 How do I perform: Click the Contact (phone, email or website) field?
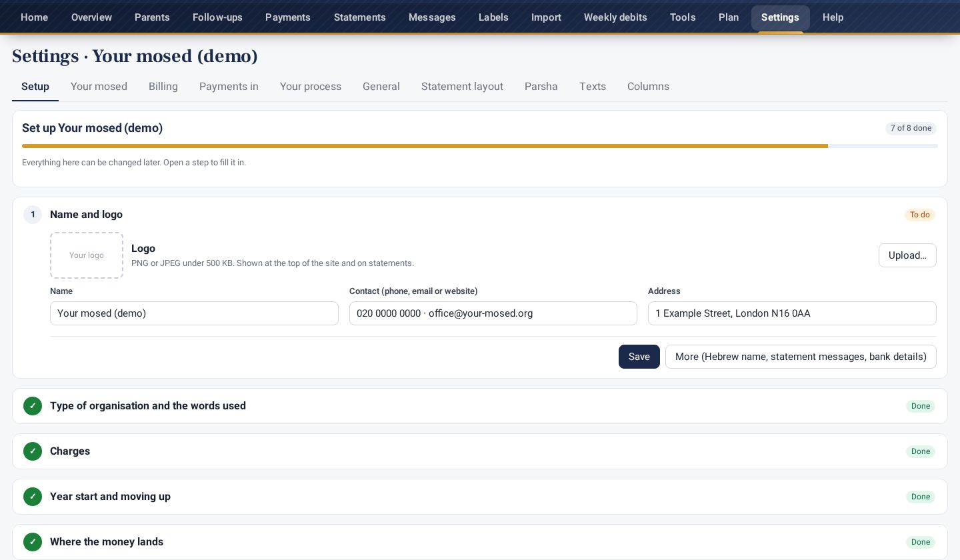tap(493, 313)
